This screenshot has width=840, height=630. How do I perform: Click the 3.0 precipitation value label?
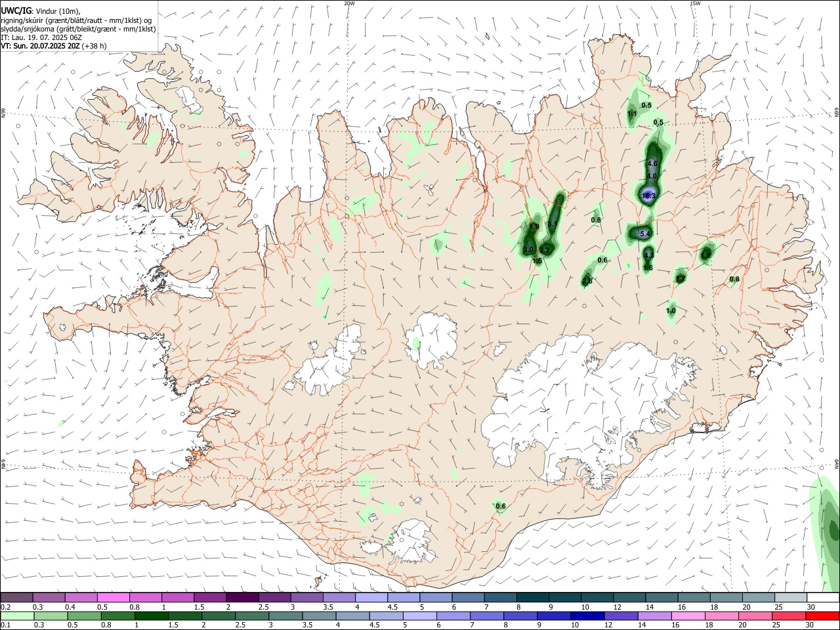coord(528,249)
